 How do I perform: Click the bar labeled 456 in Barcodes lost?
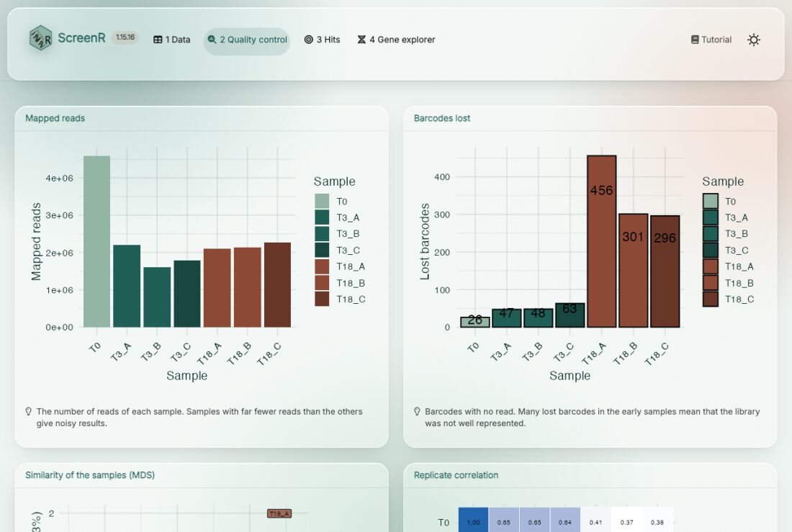[602, 241]
